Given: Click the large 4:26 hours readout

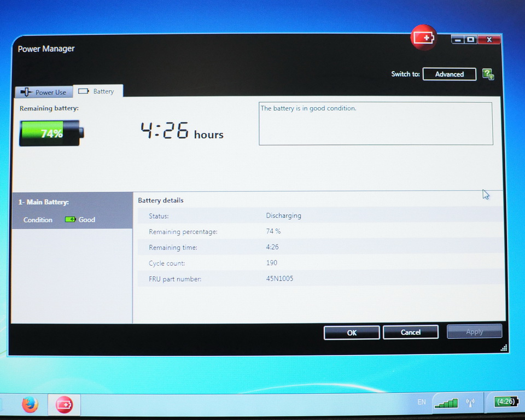Looking at the screenshot, I should (182, 131).
